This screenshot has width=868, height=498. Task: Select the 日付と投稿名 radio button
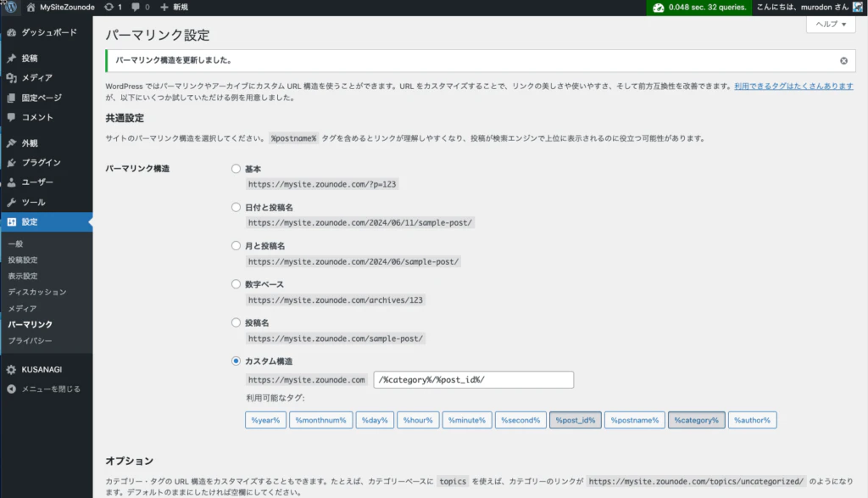[236, 207]
